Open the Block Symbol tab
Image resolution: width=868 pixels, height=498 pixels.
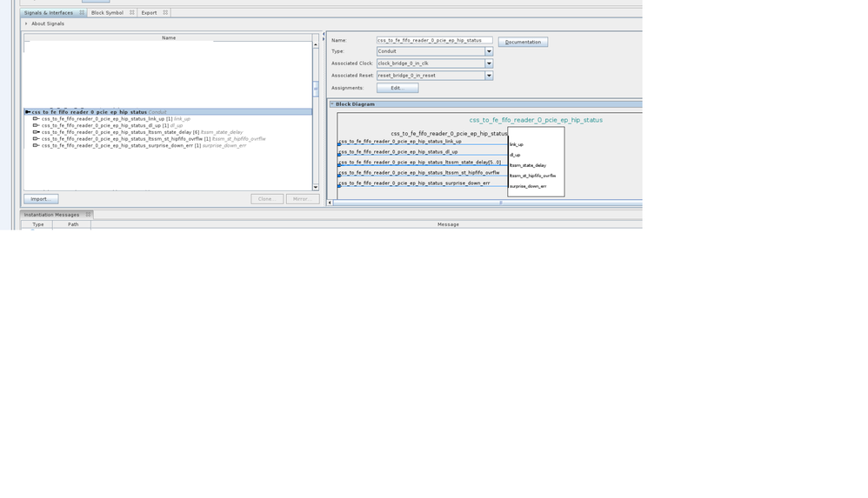pyautogui.click(x=107, y=12)
